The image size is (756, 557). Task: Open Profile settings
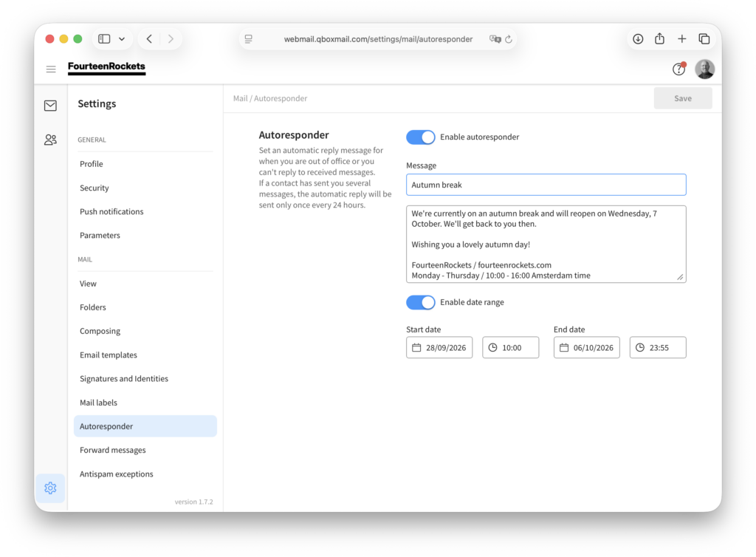tap(145, 164)
